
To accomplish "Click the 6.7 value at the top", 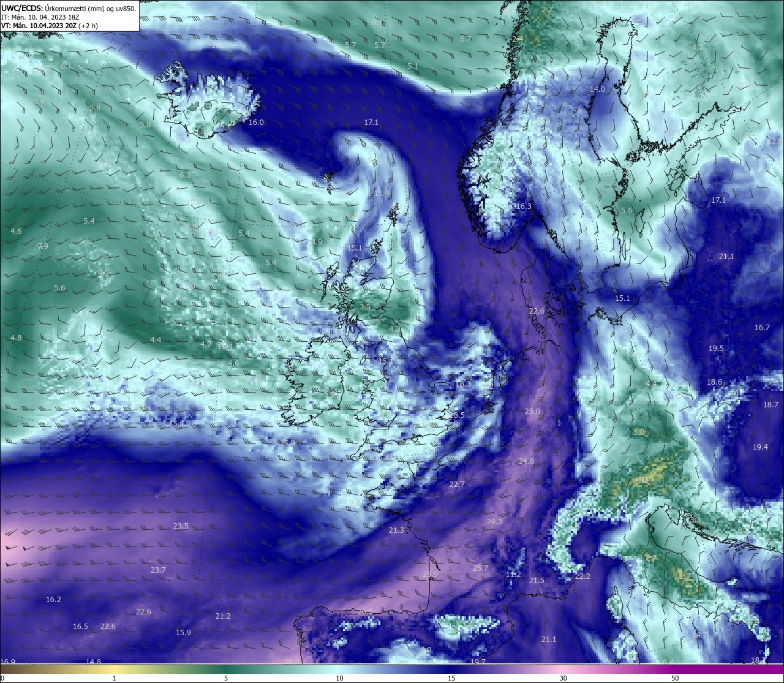I will coord(466,39).
